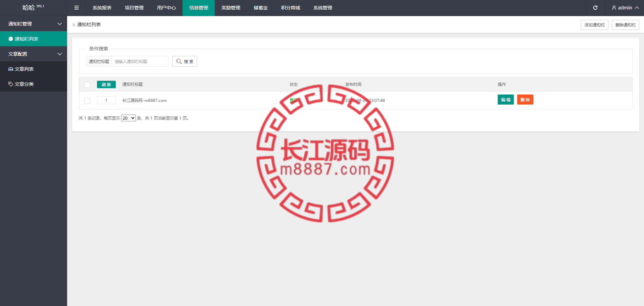Viewport: 644px width, 306px height.
Task: Click the 条件搜索 section label
Action: (x=99, y=49)
